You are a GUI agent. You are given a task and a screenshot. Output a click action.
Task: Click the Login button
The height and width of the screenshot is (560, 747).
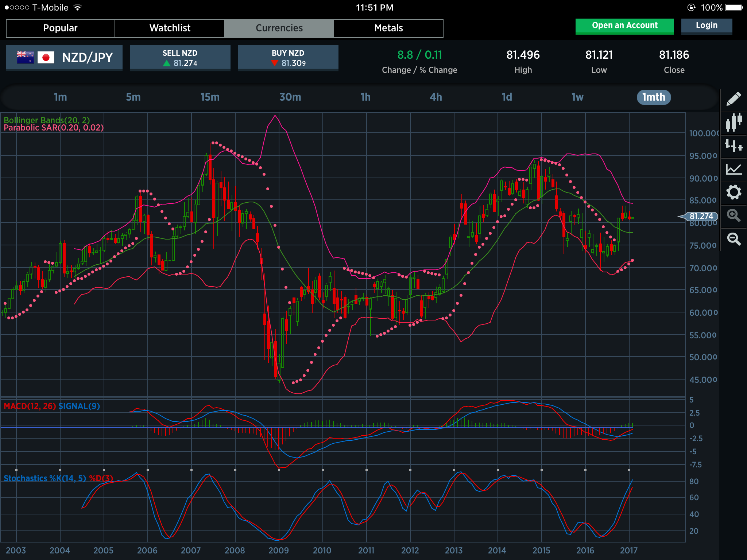[x=707, y=26]
